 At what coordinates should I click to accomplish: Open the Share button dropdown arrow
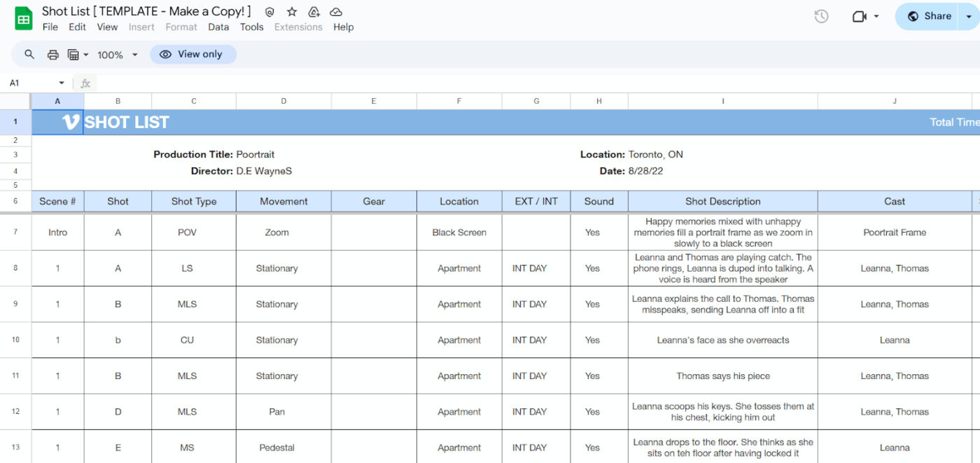point(969,15)
